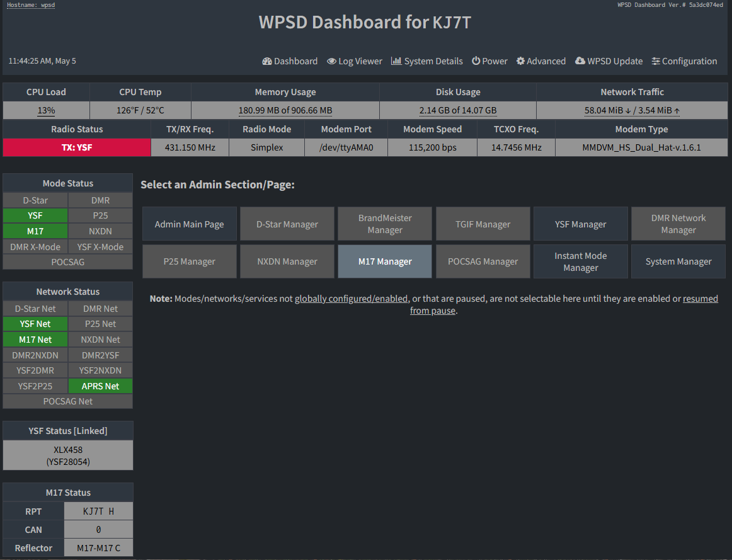Click the green YSF Net status cell
Viewport: 732px width, 560px height.
coord(35,324)
